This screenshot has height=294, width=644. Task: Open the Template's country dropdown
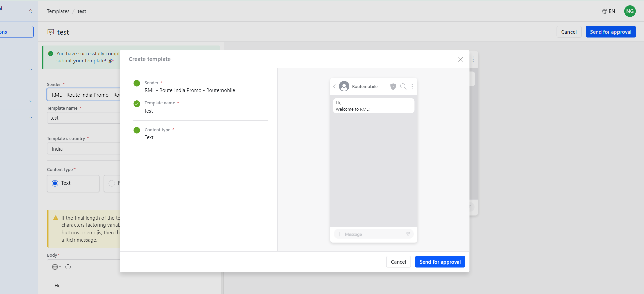pyautogui.click(x=83, y=149)
